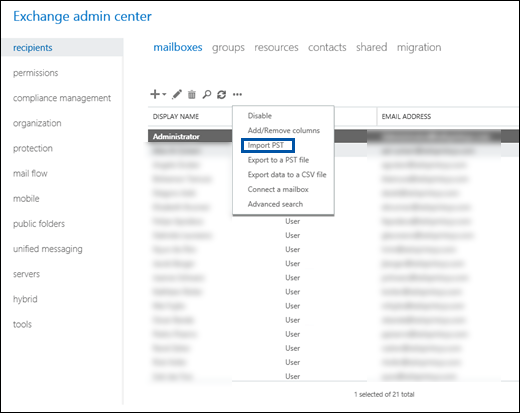Open Advanced search from the menu
The width and height of the screenshot is (520, 413).
(x=275, y=204)
